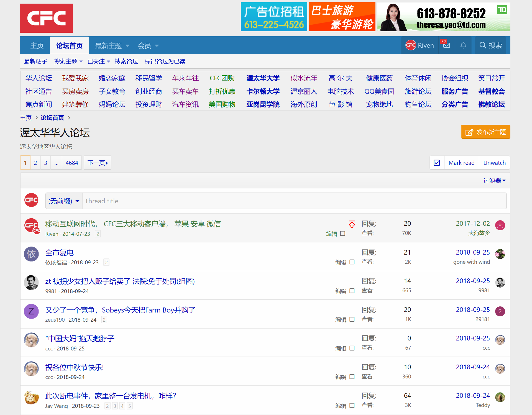The height and width of the screenshot is (415, 532).
Task: Click the gone with wind last-poster avatar
Action: (x=500, y=254)
